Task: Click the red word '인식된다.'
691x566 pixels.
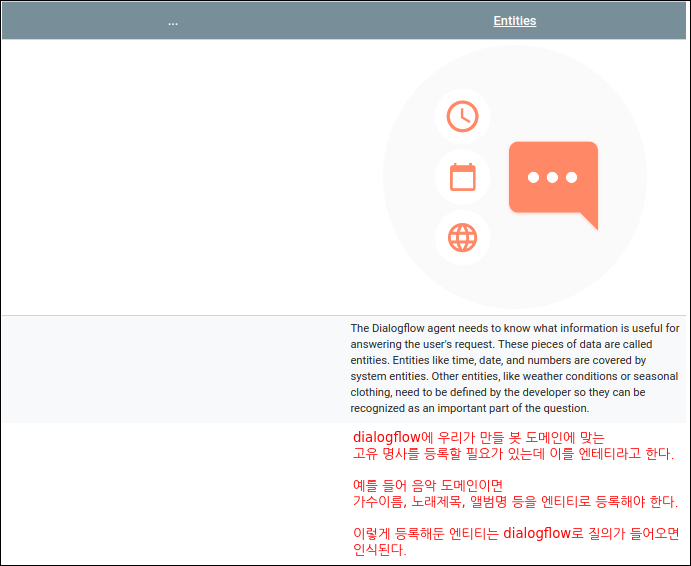Action: coord(379,550)
